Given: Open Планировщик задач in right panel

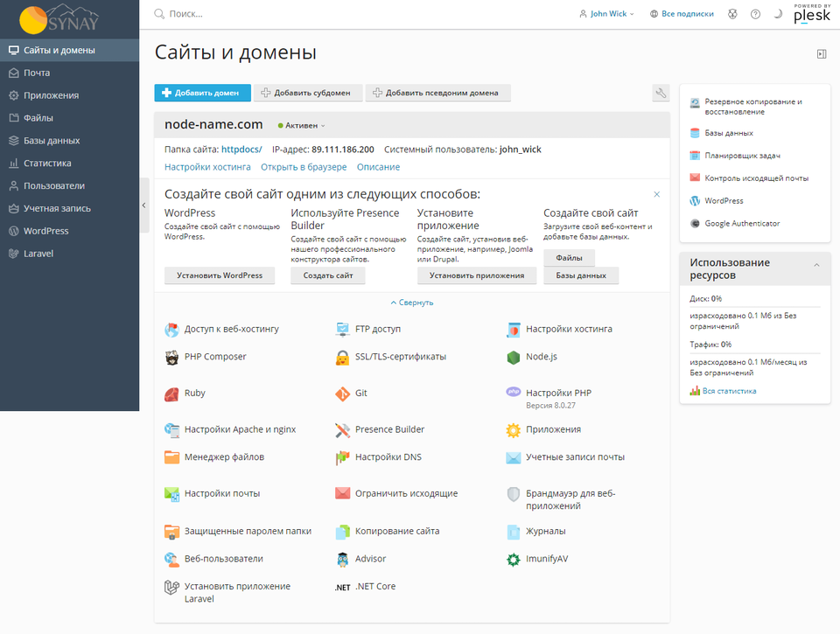Looking at the screenshot, I should [x=742, y=156].
